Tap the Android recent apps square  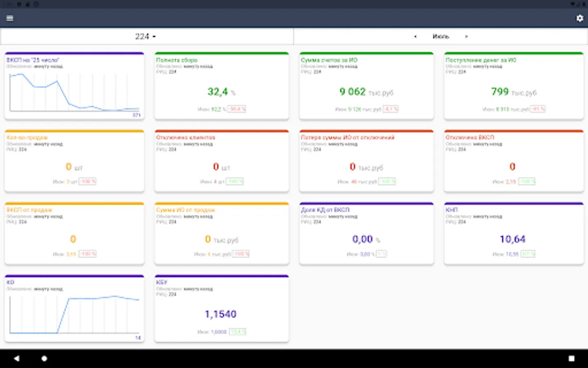click(571, 359)
